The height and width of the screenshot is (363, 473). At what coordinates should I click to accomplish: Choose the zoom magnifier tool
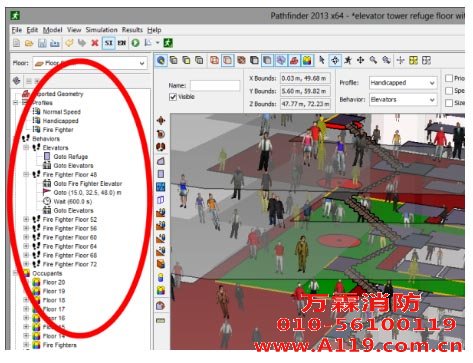coord(373,60)
